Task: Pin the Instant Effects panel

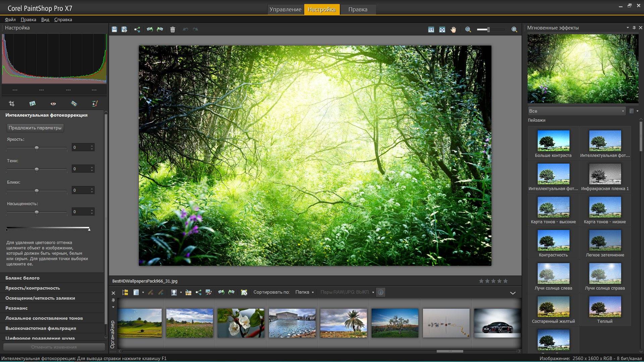Action: coord(634,28)
